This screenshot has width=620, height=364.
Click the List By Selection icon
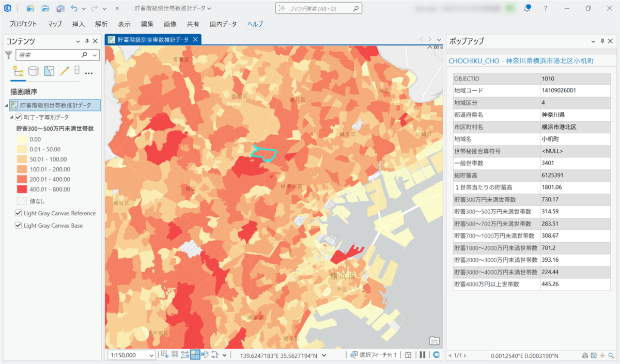49,71
